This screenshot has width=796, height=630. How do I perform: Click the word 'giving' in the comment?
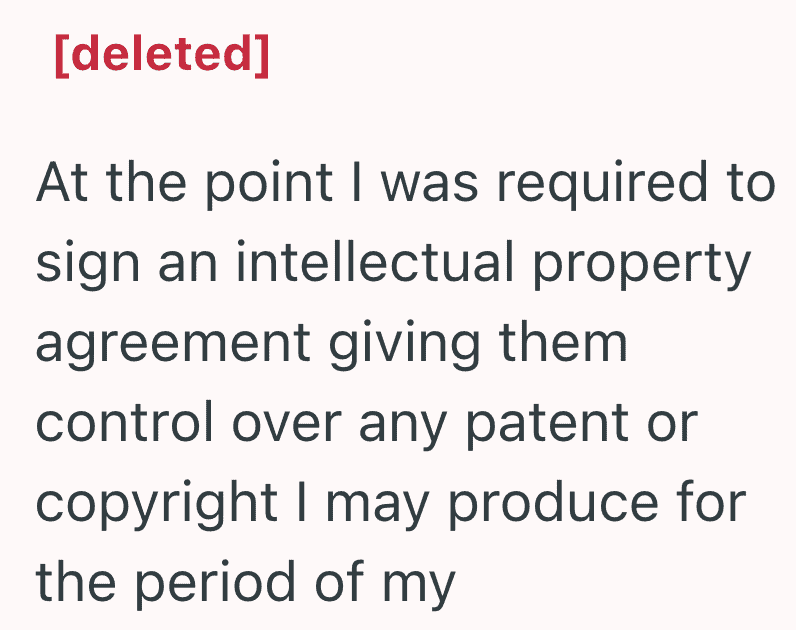(404, 345)
